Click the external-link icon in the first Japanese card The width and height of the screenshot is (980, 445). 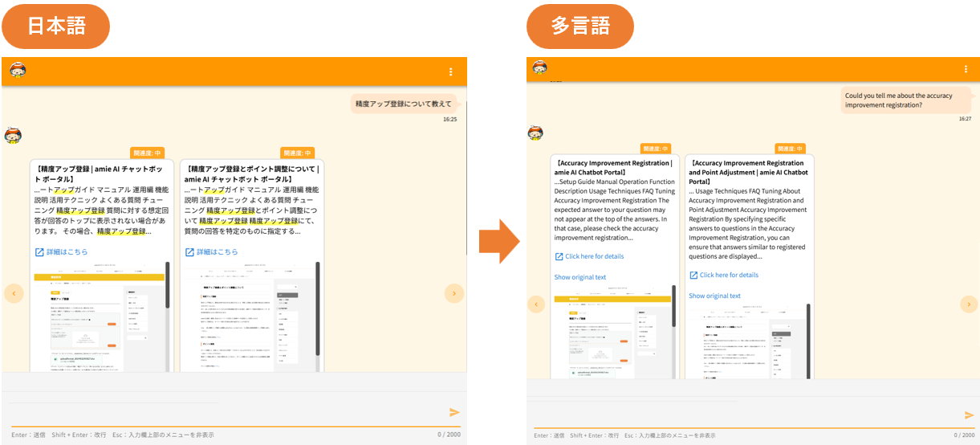39,252
